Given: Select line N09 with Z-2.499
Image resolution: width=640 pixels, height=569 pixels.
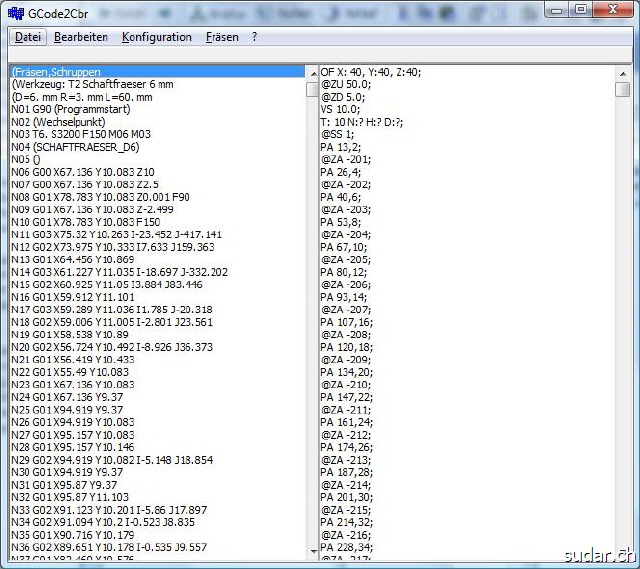Looking at the screenshot, I should point(158,209).
